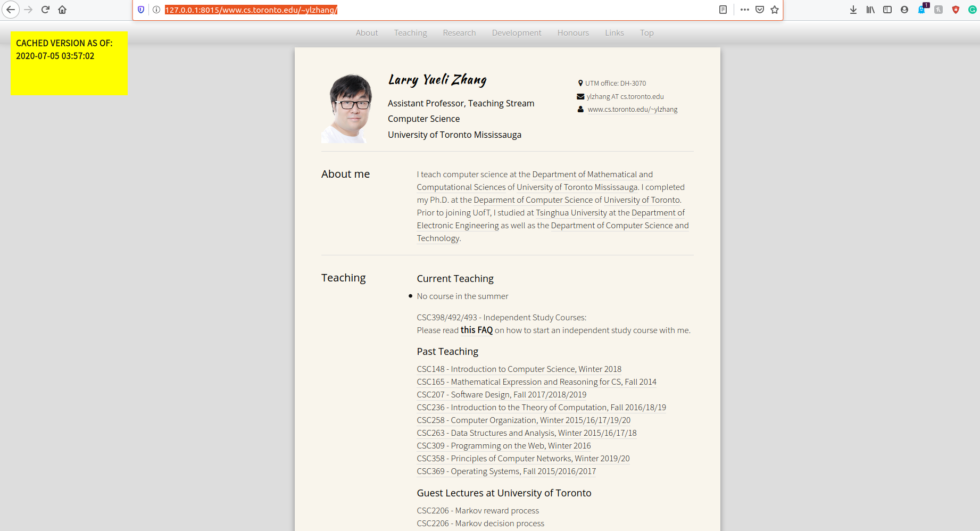This screenshot has height=531, width=980.
Task: Open the Firefox Library
Action: tap(870, 10)
